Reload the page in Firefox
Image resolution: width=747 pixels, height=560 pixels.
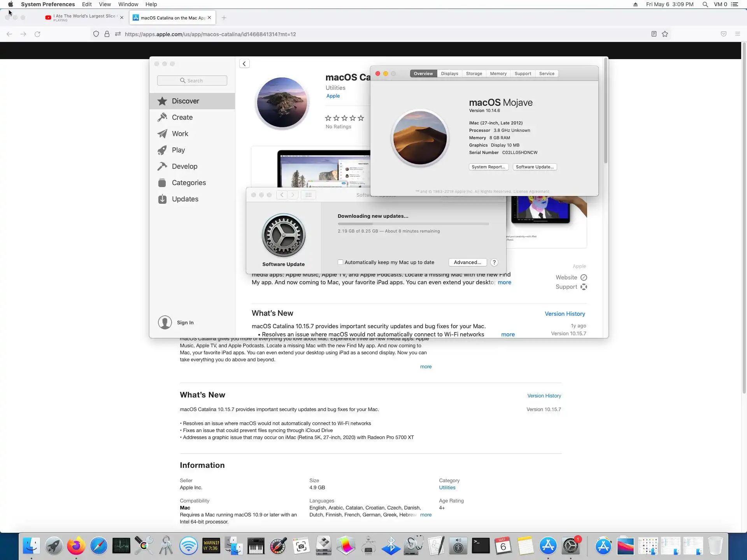pyautogui.click(x=37, y=34)
